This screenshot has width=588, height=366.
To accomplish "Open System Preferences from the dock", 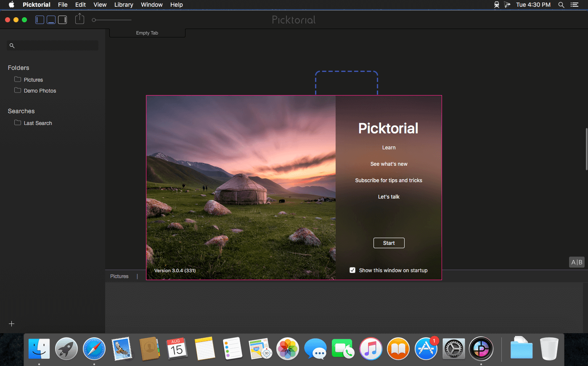I will (x=453, y=349).
